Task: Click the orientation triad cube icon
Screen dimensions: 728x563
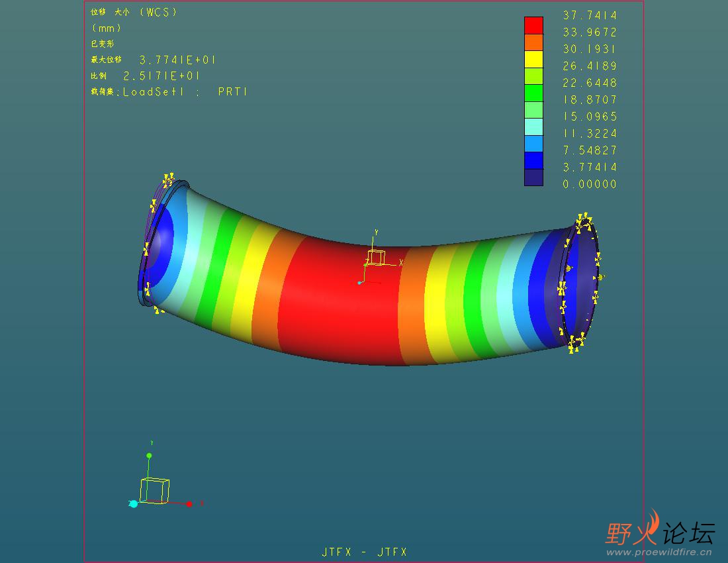Action: tap(154, 491)
